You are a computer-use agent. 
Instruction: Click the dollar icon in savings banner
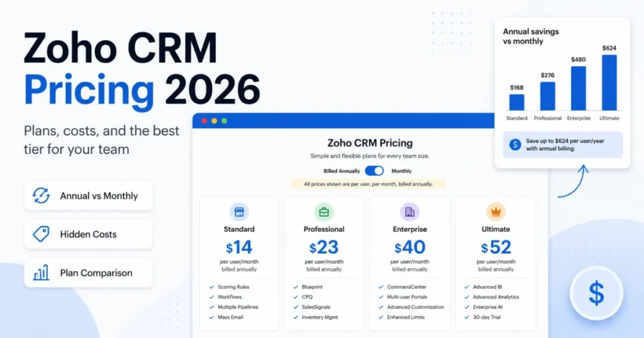click(x=515, y=144)
